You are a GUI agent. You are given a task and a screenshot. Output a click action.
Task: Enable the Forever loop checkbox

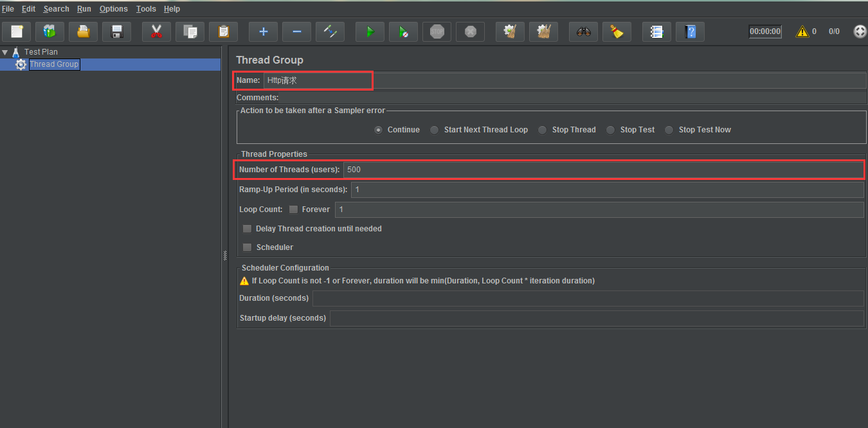(293, 210)
